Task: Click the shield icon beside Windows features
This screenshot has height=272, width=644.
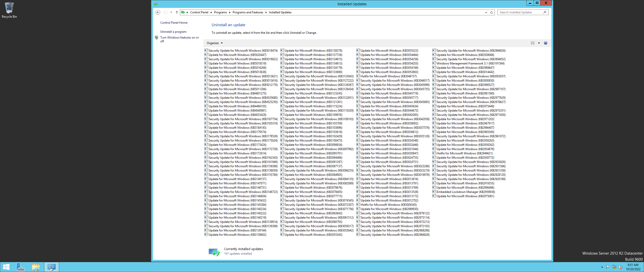Action: pos(156,38)
